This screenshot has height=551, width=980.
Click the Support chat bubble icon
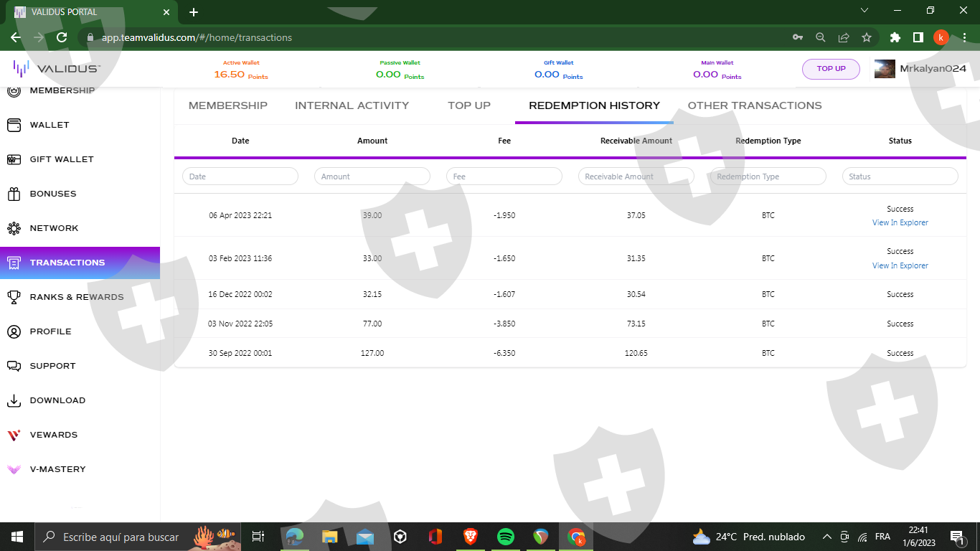14,366
